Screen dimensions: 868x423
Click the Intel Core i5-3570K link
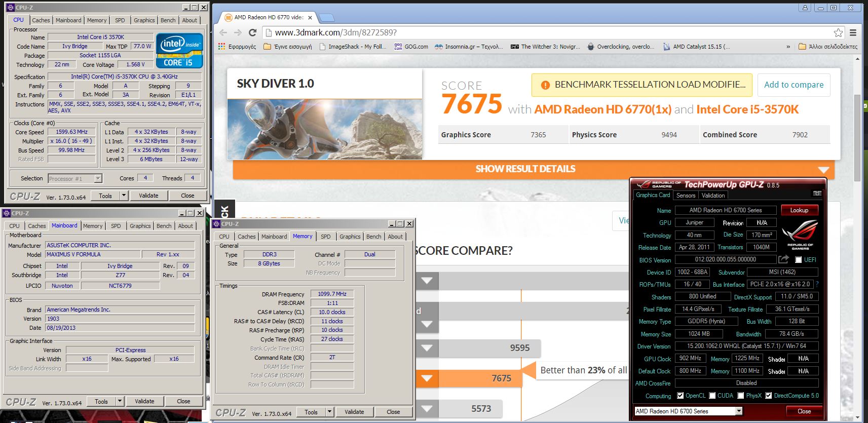point(747,109)
